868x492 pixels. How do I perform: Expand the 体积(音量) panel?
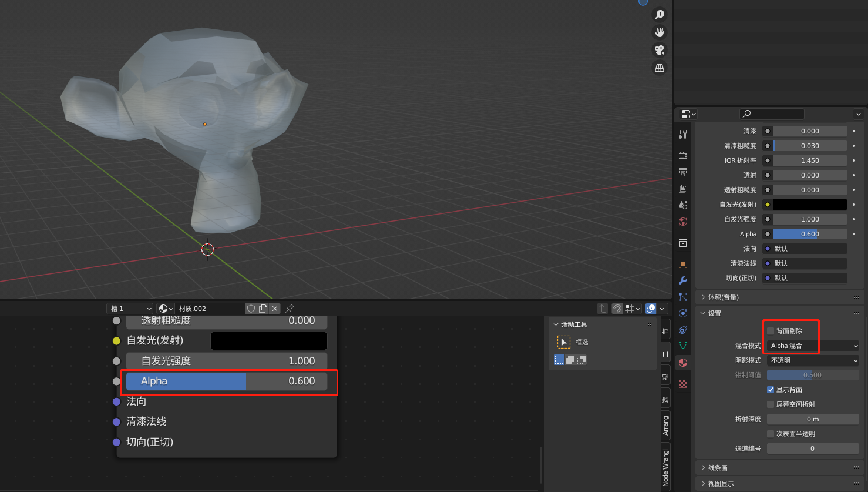[724, 297]
